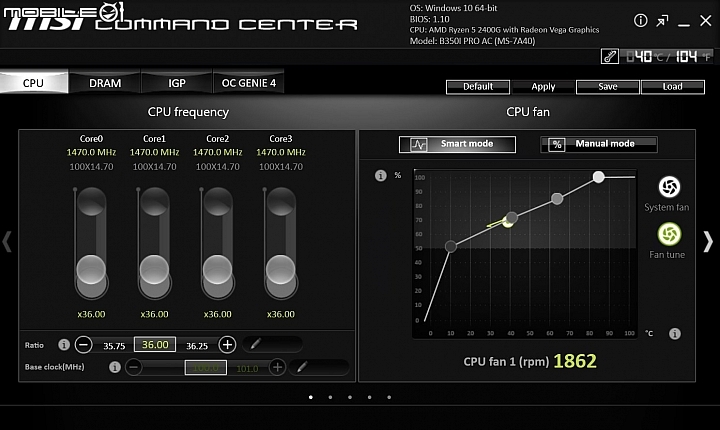This screenshot has height=430, width=720.
Task: Select the CPU tab
Action: pyautogui.click(x=34, y=83)
